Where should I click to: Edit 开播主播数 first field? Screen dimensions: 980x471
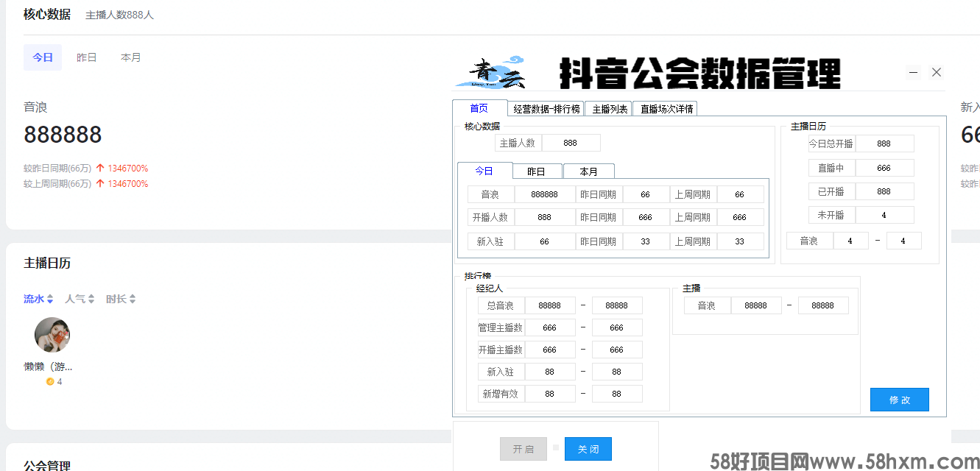(x=549, y=350)
